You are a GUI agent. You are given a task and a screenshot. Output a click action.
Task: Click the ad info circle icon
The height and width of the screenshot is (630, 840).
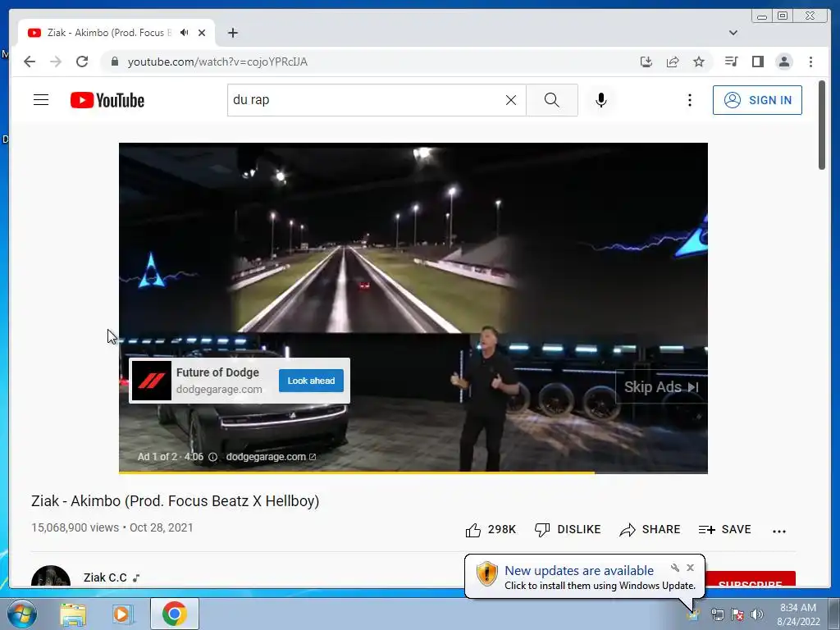click(212, 457)
